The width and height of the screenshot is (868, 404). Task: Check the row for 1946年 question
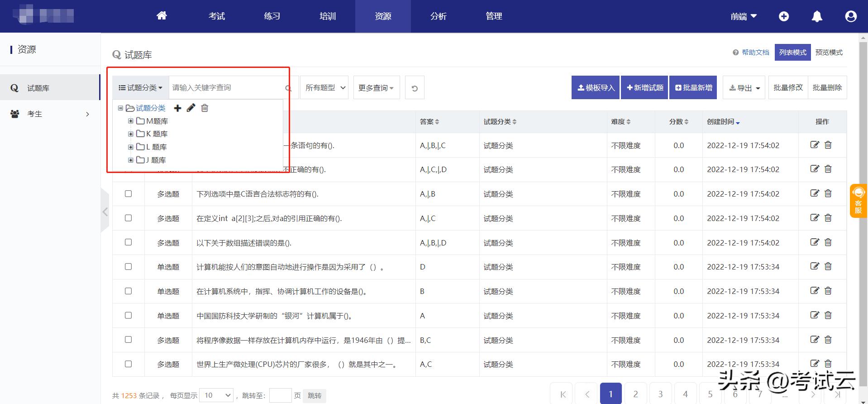point(129,340)
